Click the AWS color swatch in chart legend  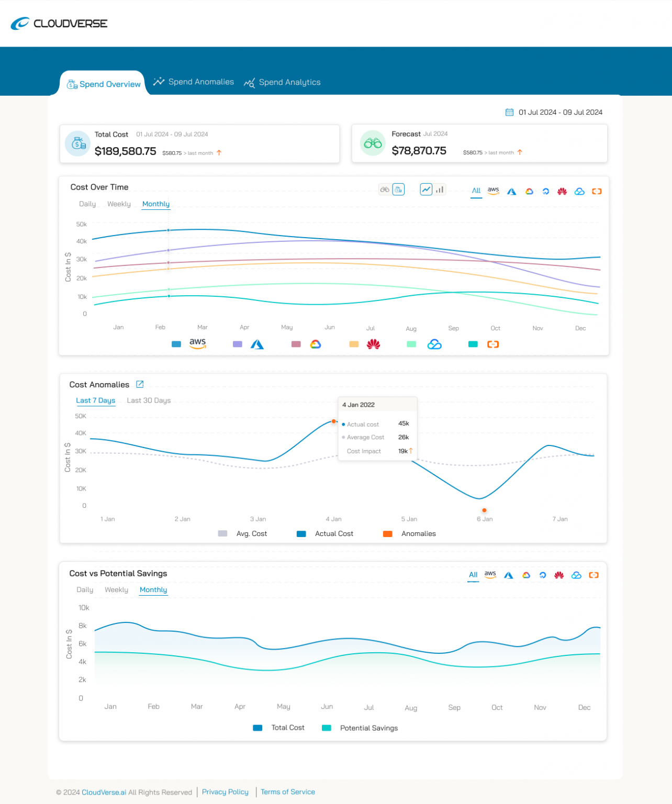tap(176, 344)
